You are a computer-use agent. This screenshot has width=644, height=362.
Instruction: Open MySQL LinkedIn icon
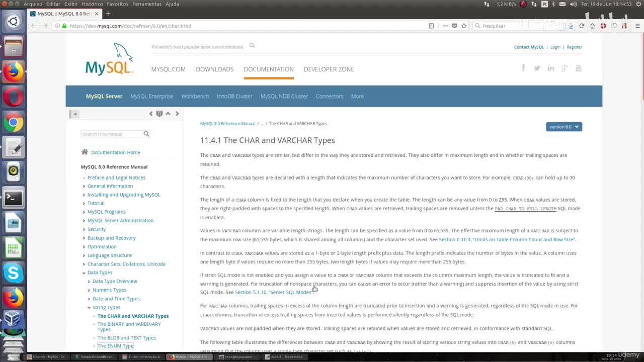(x=551, y=68)
